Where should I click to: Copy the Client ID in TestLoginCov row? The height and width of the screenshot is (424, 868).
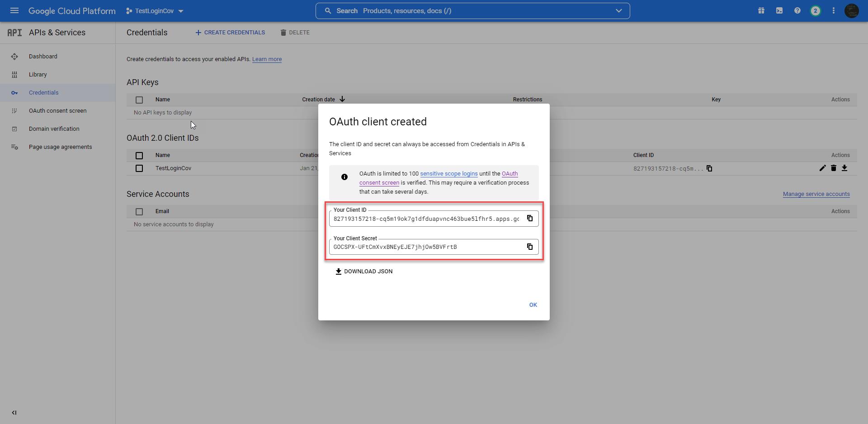point(709,168)
